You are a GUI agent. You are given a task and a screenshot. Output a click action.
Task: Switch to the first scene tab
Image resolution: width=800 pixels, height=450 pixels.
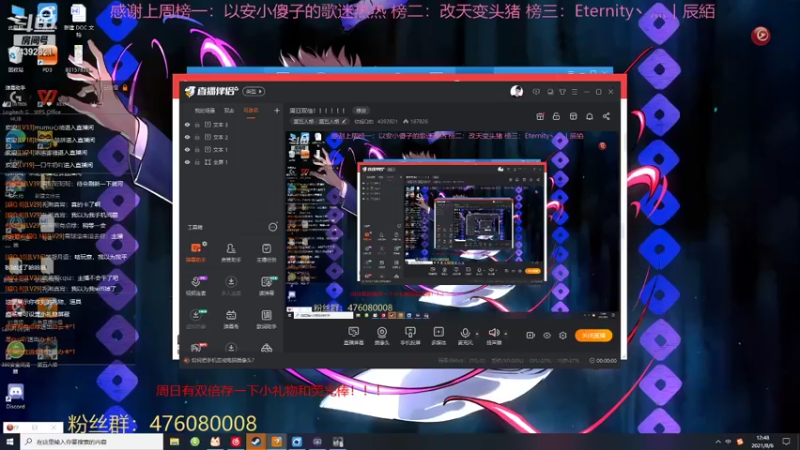(x=205, y=110)
